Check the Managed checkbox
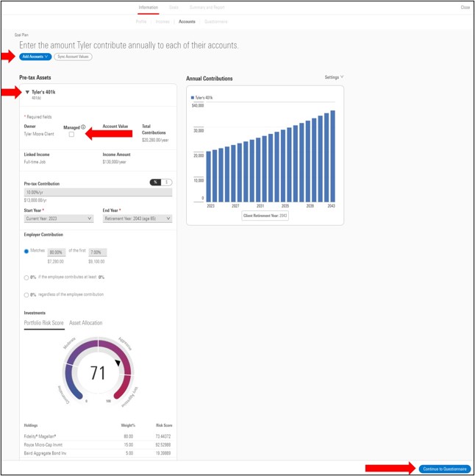Image resolution: width=475 pixels, height=476 pixels. pyautogui.click(x=71, y=134)
